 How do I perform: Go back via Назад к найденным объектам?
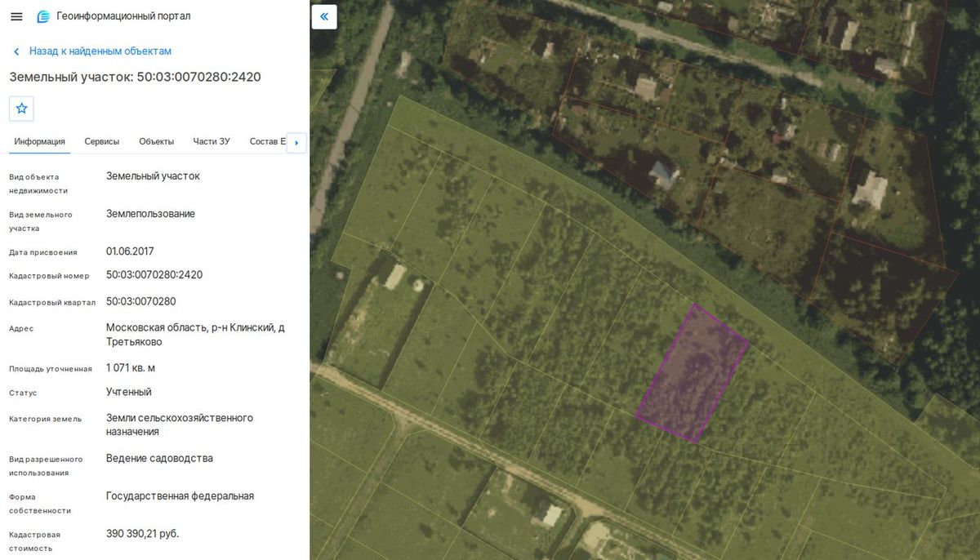coord(100,51)
